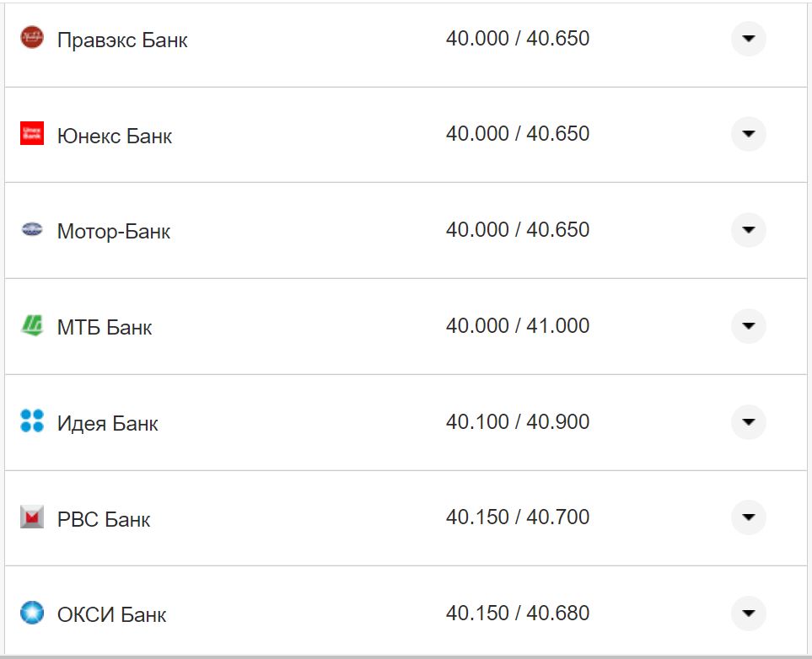Click the green МТБ Банк logo

click(x=32, y=325)
